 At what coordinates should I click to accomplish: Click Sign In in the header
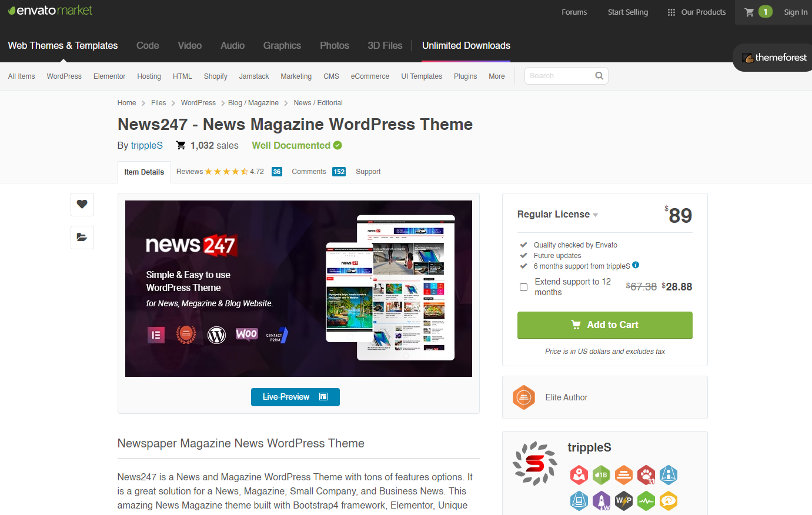(x=796, y=12)
